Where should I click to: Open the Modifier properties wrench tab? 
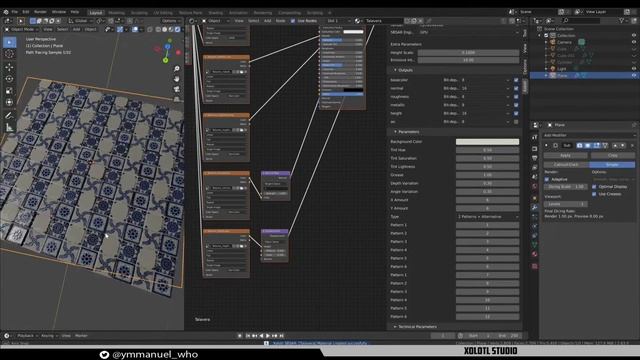point(535,207)
